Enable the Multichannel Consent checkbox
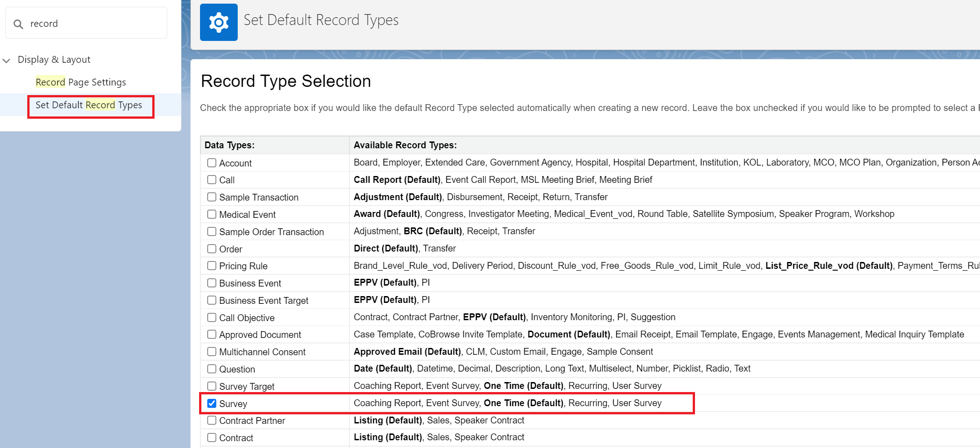Viewport: 980px width, 448px height. click(212, 352)
